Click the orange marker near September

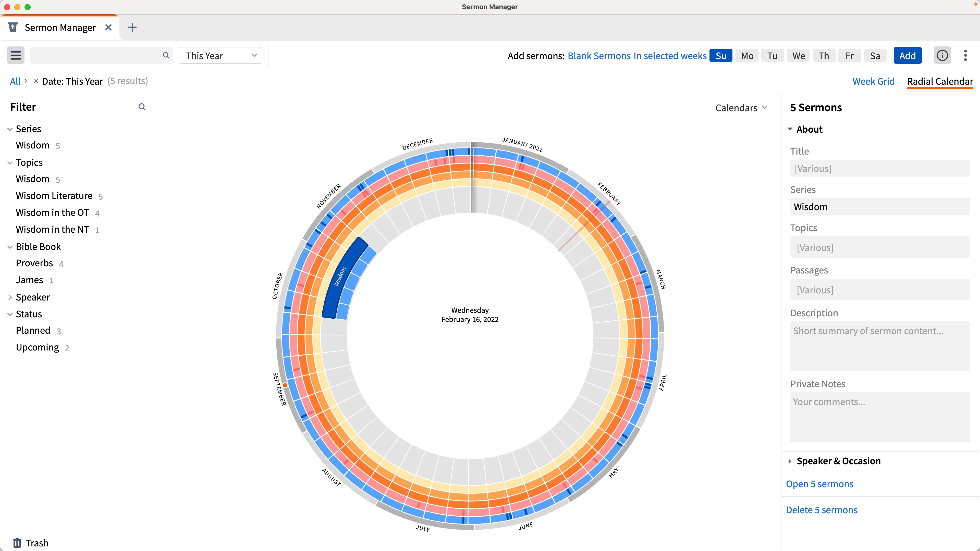coord(285,385)
